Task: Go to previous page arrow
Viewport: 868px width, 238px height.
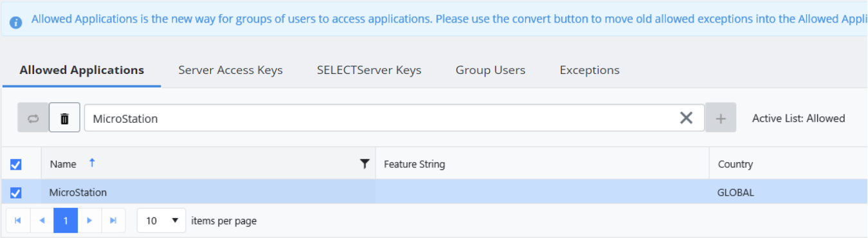Action: click(42, 221)
